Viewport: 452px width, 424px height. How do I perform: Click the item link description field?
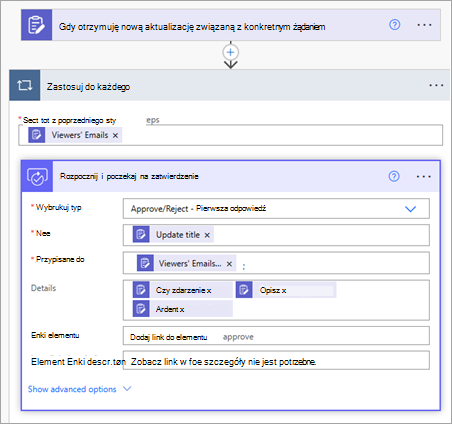[x=276, y=360]
